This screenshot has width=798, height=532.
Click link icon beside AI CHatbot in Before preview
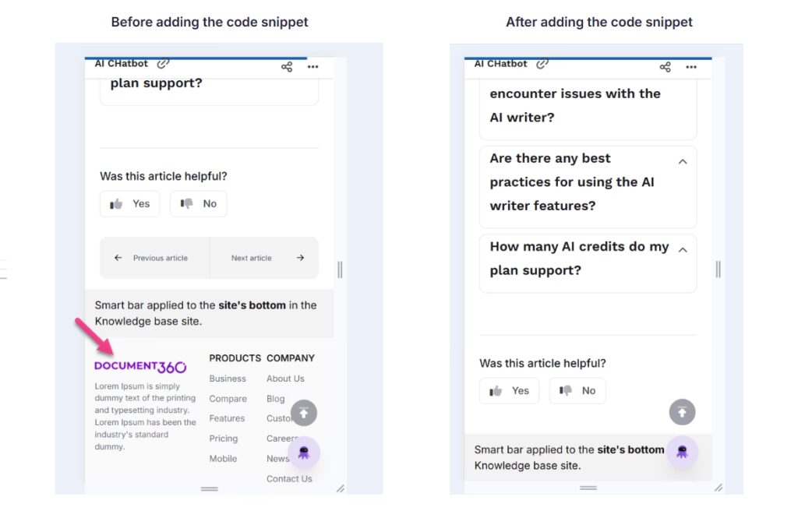(163, 64)
